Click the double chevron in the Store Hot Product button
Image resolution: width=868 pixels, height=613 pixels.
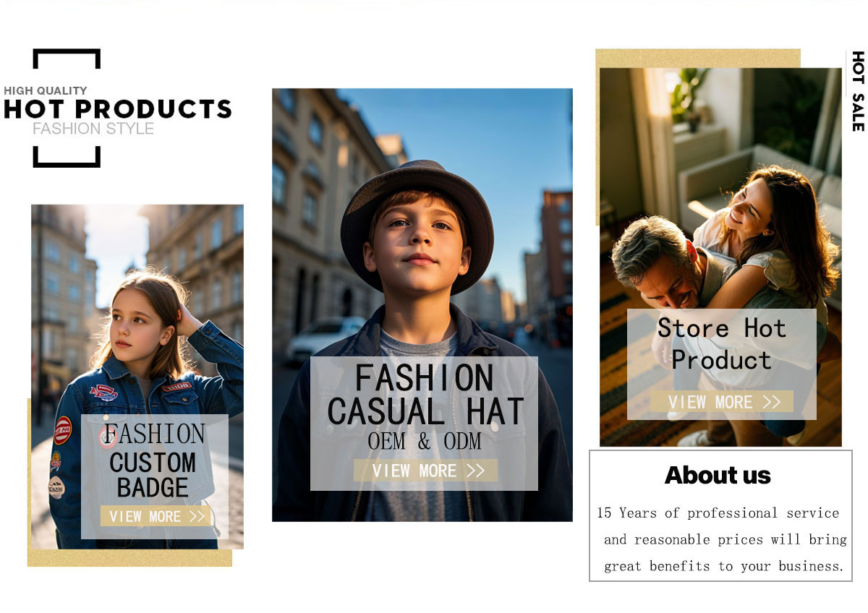(772, 402)
